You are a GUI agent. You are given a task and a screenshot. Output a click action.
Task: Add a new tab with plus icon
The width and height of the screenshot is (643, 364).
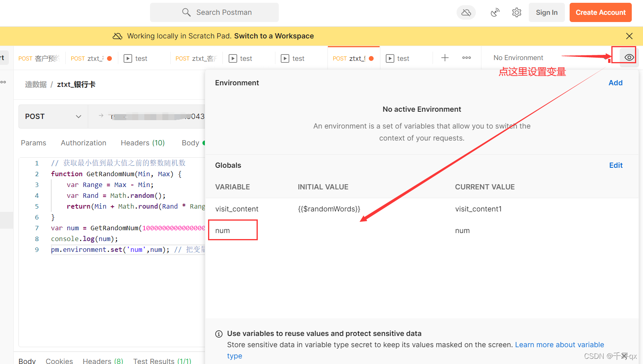[445, 58]
